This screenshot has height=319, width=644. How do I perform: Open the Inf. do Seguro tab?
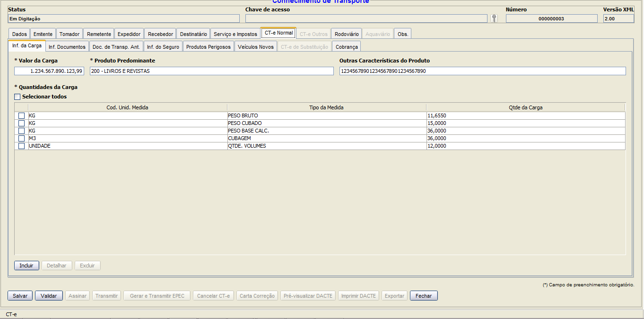163,47
